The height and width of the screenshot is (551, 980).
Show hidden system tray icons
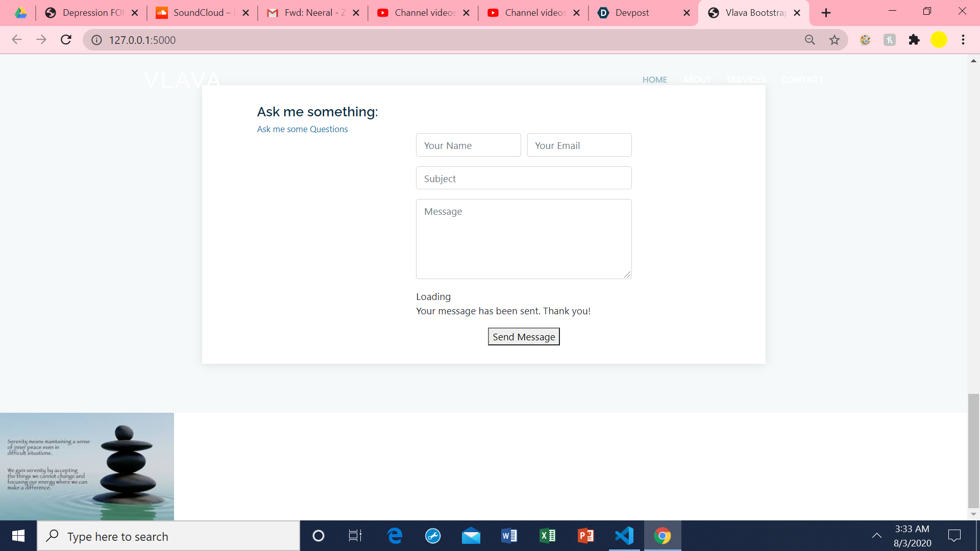pos(877,536)
